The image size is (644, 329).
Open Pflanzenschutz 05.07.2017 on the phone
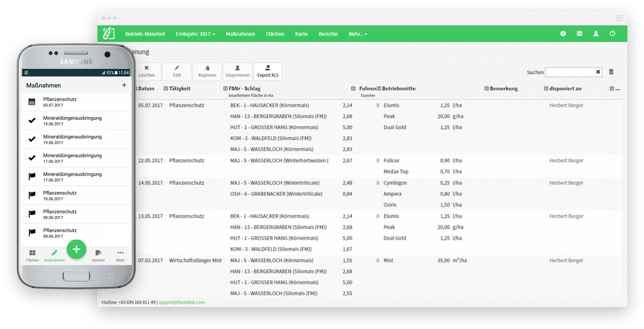(x=76, y=102)
